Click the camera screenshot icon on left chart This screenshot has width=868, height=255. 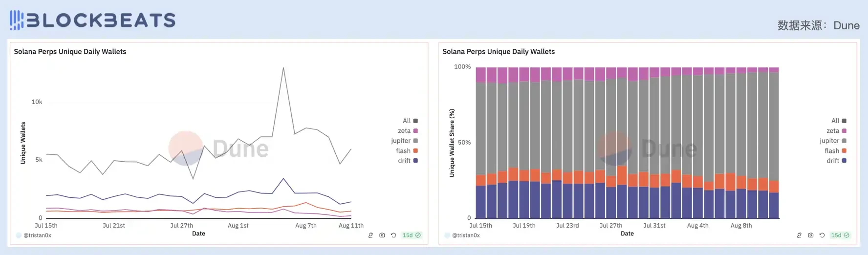(382, 235)
